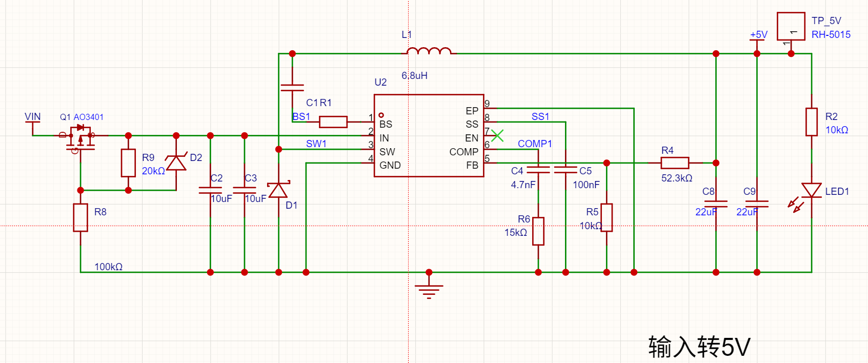Click the R4 resistor symbol
The height and width of the screenshot is (363, 868).
(675, 163)
